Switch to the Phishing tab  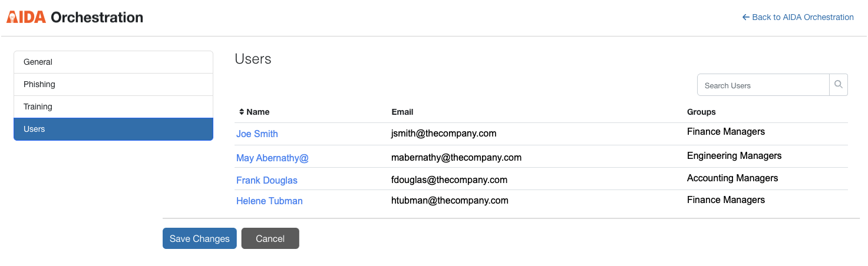coord(113,84)
